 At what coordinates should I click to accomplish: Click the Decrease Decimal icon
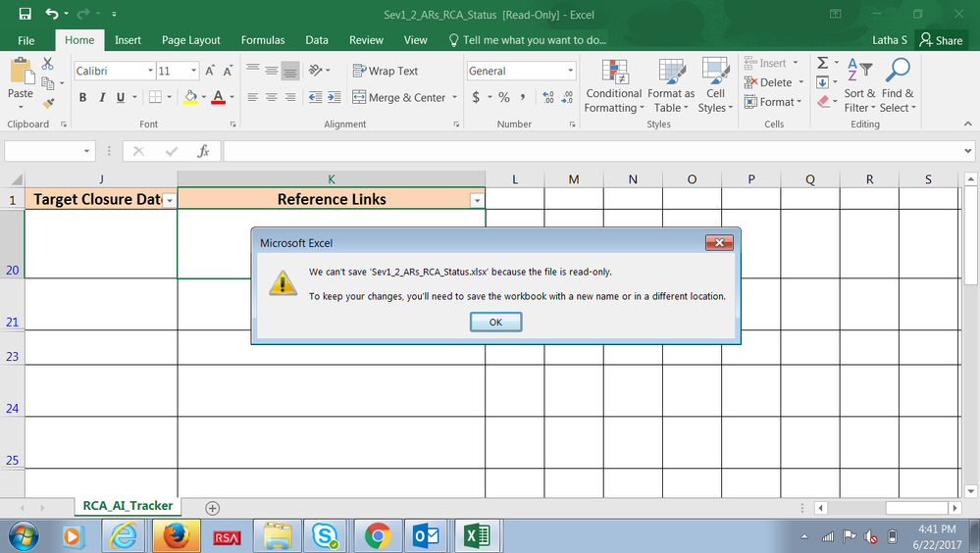tap(567, 97)
